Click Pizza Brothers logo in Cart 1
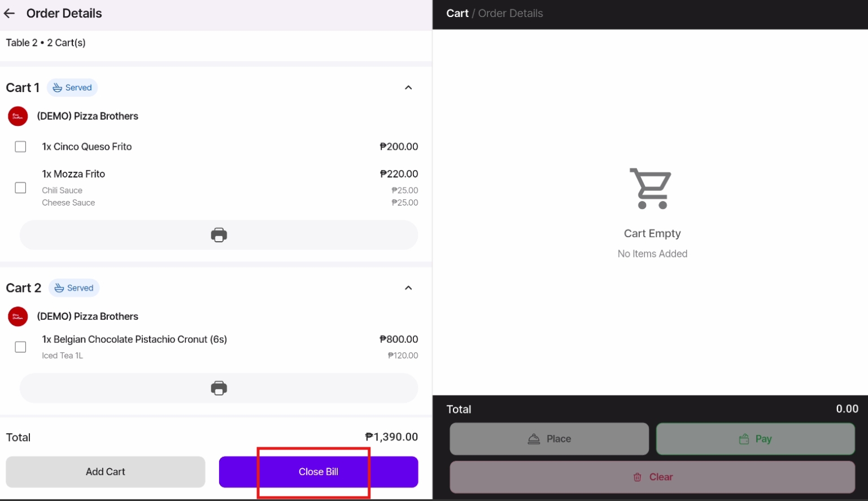 [18, 116]
